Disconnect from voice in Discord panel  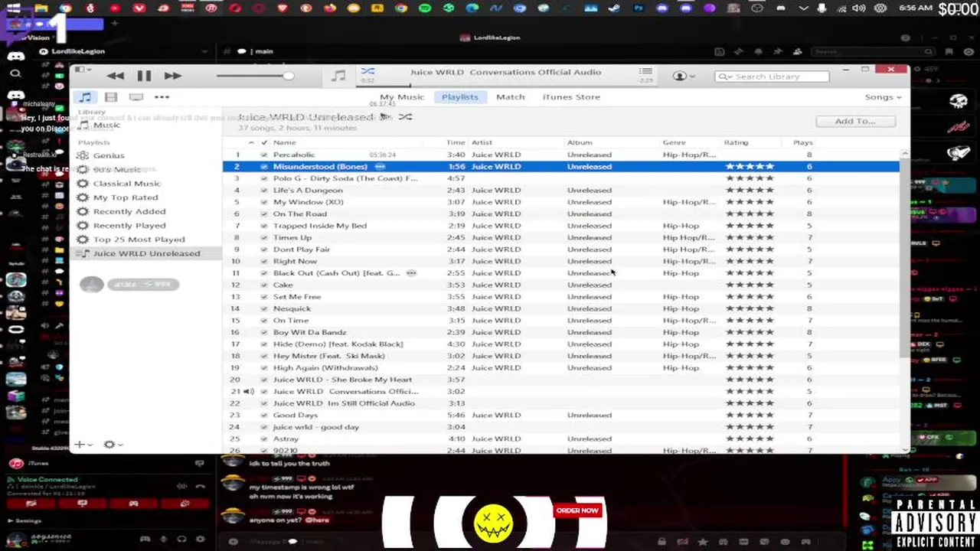[200, 485]
